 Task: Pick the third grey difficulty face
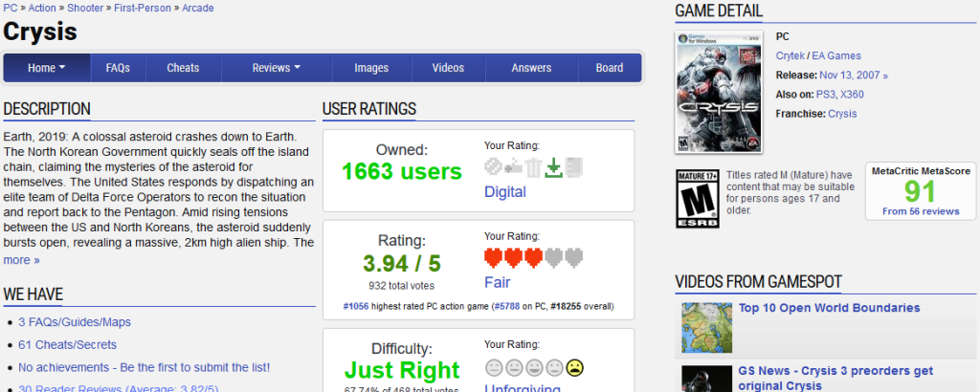534,368
